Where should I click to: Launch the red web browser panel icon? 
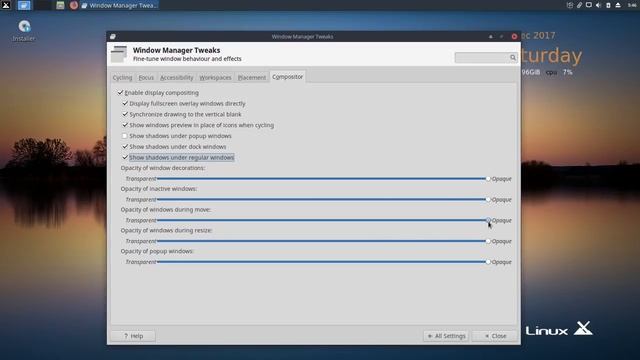(74, 5)
